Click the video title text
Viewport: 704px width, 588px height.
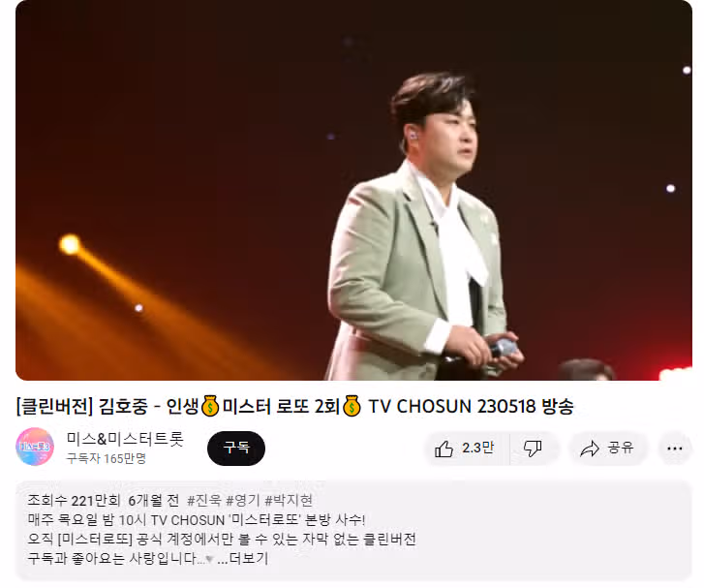pyautogui.click(x=294, y=406)
